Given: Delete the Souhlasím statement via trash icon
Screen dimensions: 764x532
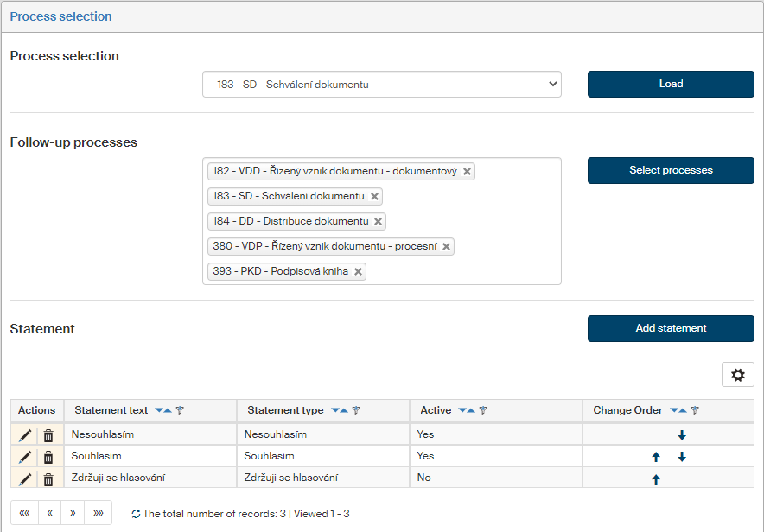Looking at the screenshot, I should pos(48,457).
